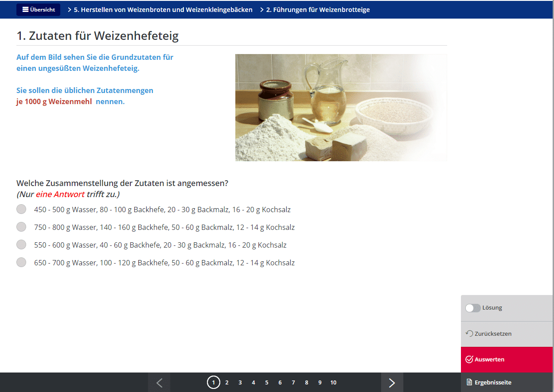Choose option with 550 - 600 g Wasser
The height and width of the screenshot is (392, 554).
21,245
